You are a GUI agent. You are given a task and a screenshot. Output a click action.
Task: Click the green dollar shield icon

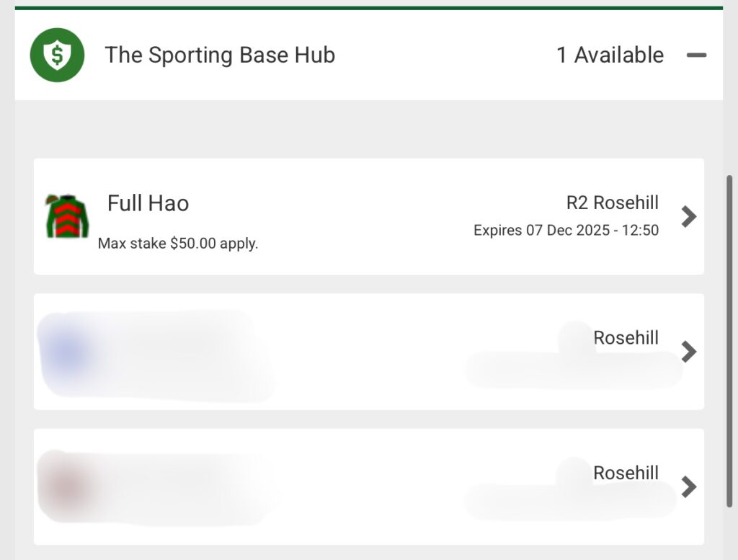tap(57, 55)
